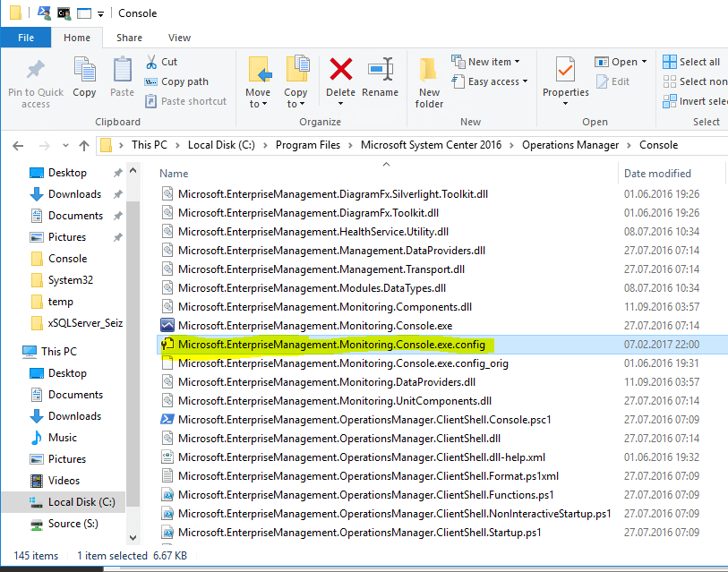
Task: Select ClientShell.dll-help.xml file
Action: click(x=362, y=457)
